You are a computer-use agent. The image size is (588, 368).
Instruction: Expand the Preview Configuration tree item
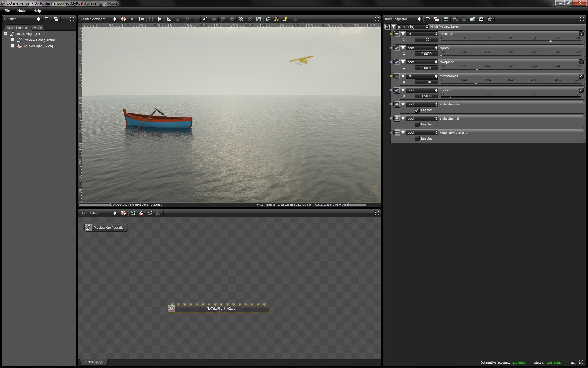click(13, 40)
